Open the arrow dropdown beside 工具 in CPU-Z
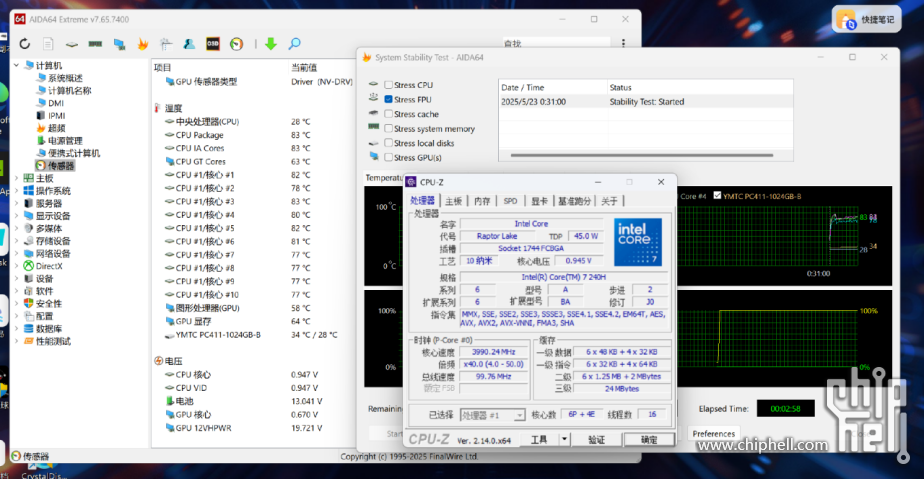Viewport: 924px width, 480px height. click(564, 439)
